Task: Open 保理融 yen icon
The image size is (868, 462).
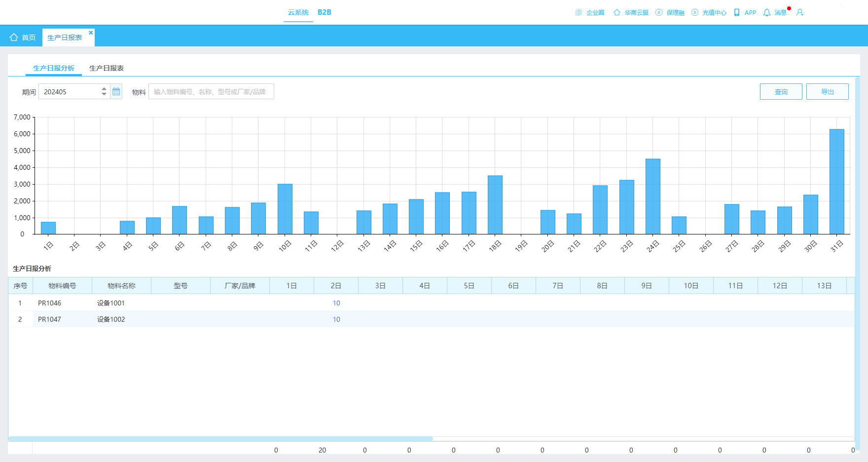Action: click(658, 12)
